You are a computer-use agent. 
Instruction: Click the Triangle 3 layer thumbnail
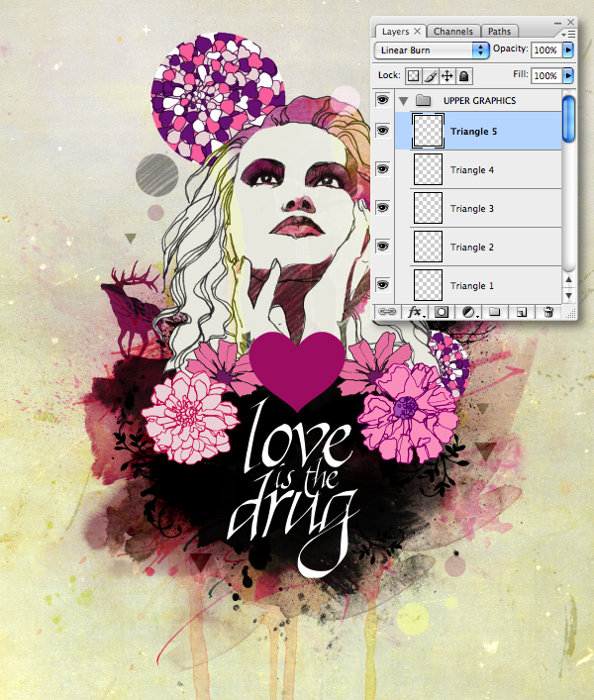428,208
